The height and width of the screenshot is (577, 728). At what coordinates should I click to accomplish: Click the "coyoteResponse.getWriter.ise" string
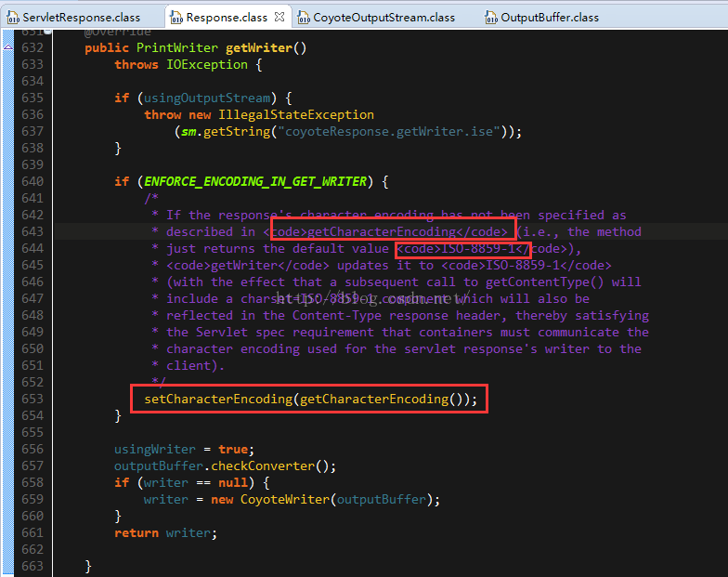click(x=388, y=132)
